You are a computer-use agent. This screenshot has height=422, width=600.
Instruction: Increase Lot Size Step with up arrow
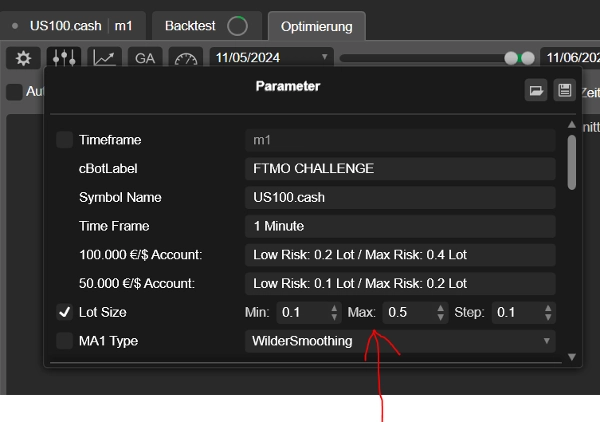point(548,307)
